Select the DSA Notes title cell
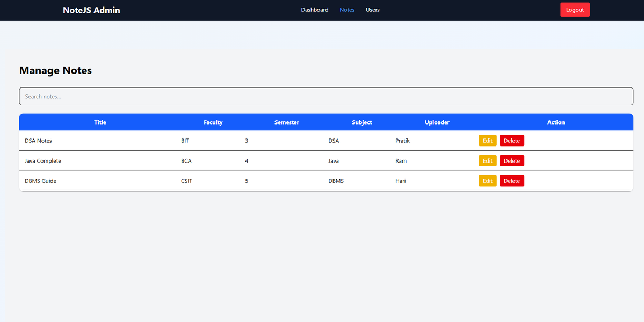The height and width of the screenshot is (322, 644). point(38,141)
